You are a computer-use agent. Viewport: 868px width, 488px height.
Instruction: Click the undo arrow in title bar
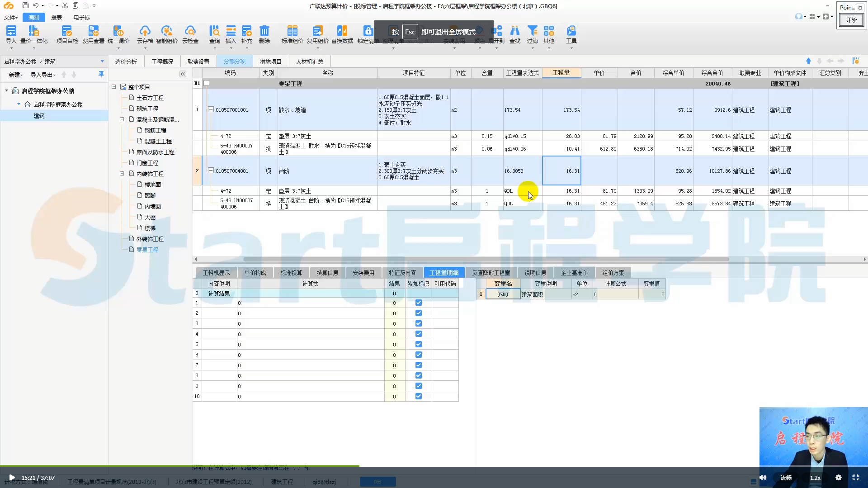point(36,6)
